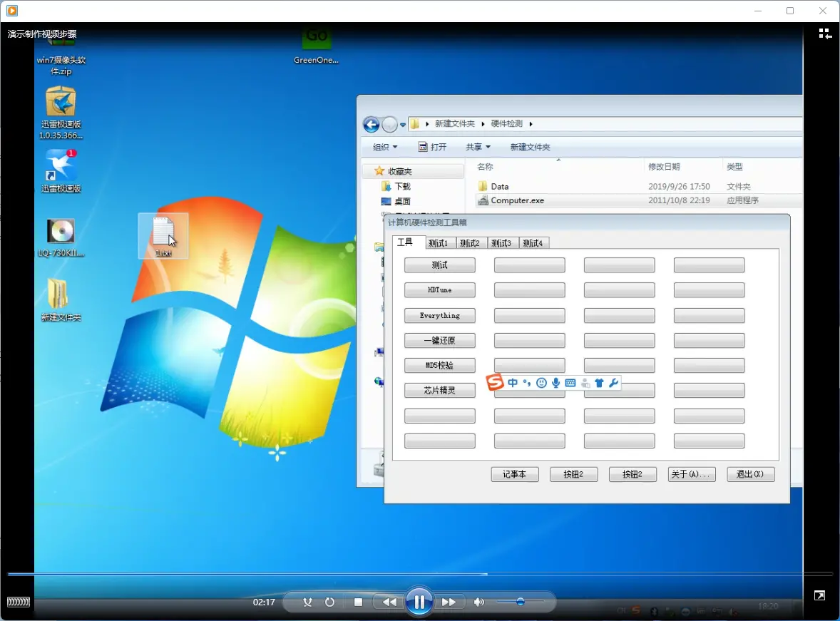Switch to library view icon top-right
This screenshot has height=621, width=840.
coord(825,34)
